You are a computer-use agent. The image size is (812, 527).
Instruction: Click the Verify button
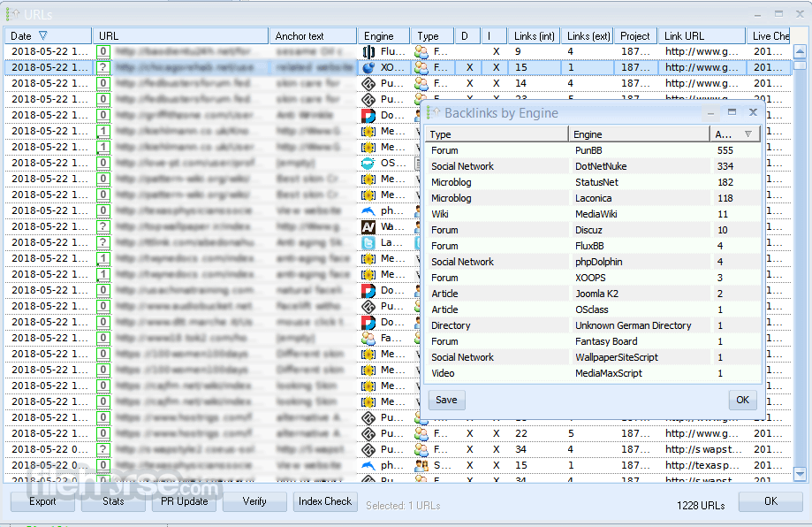tap(254, 501)
